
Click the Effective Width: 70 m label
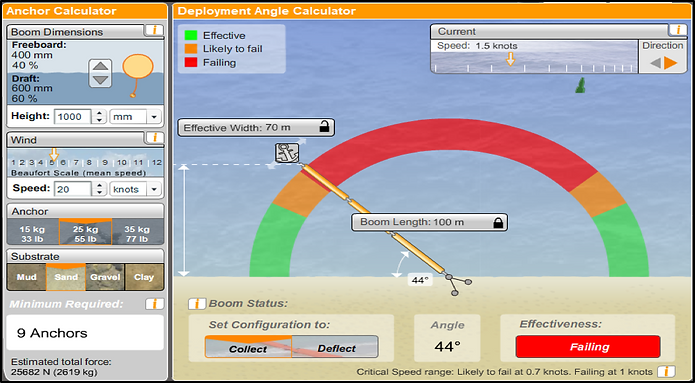coord(237,128)
